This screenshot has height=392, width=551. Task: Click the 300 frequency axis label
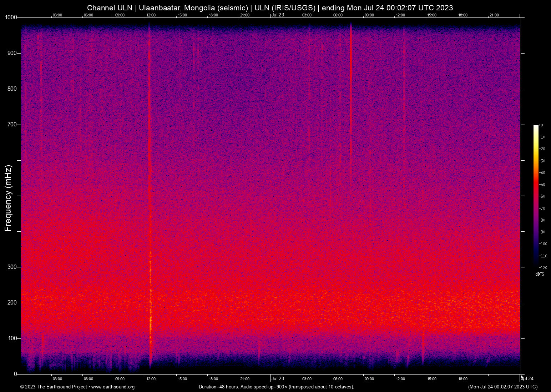[x=12, y=267]
